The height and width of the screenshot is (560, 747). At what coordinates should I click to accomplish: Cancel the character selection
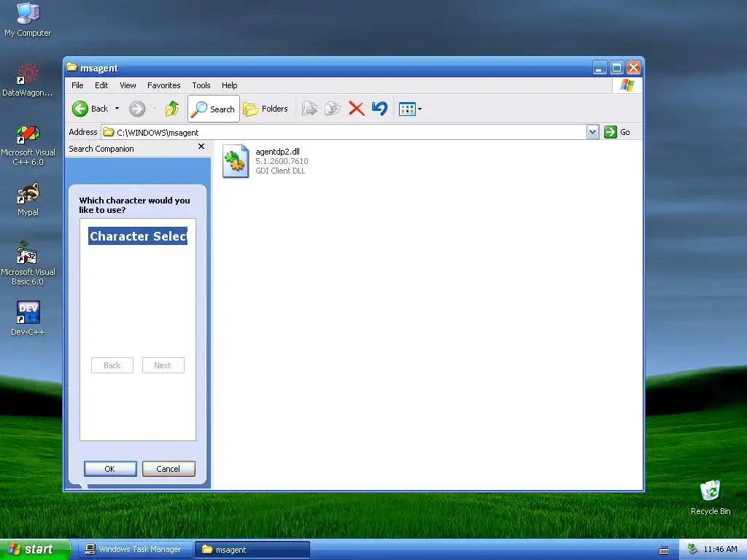(x=169, y=469)
